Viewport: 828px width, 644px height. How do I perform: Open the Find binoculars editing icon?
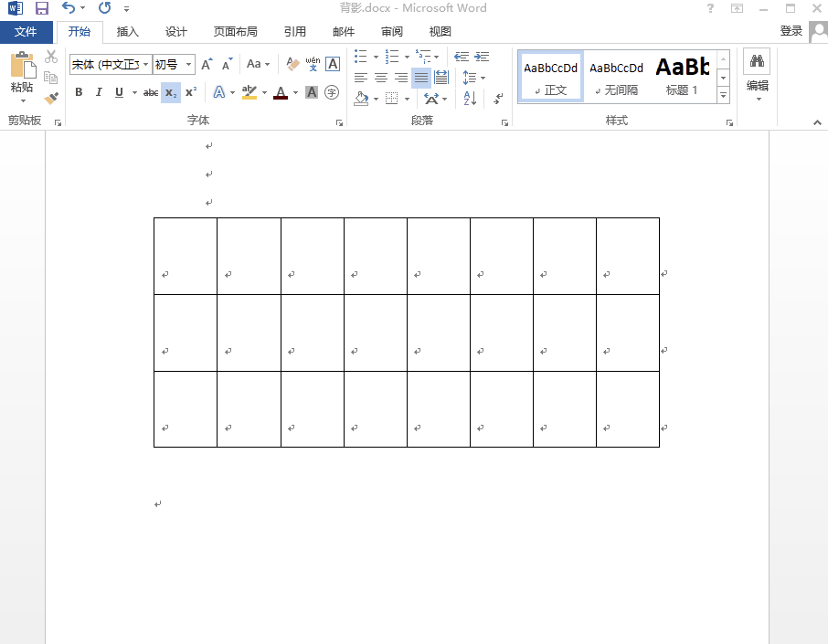coord(757,61)
